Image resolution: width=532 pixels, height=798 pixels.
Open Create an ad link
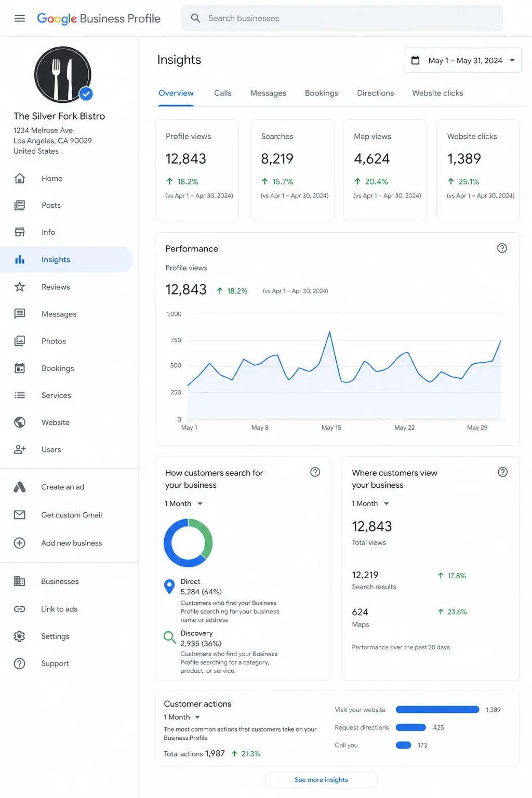[63, 487]
